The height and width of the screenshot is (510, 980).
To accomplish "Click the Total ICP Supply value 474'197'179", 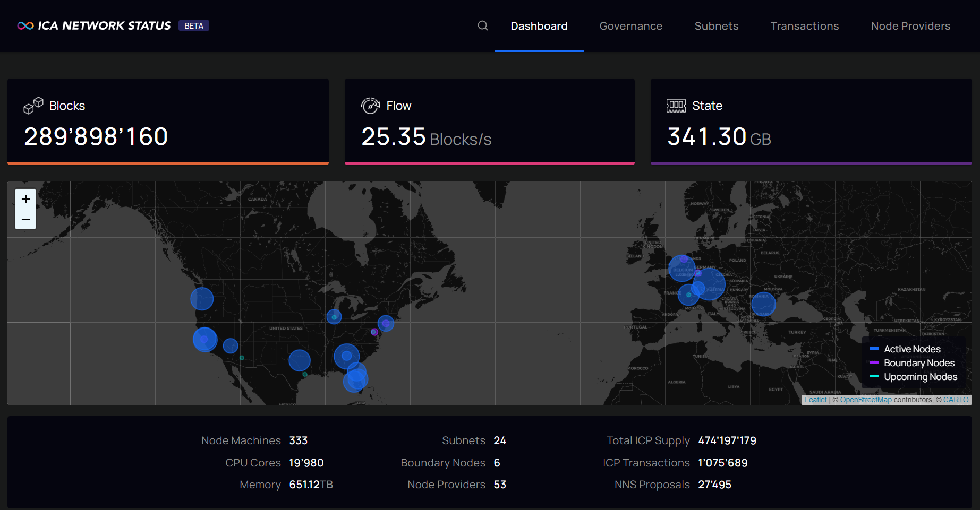I will [727, 440].
